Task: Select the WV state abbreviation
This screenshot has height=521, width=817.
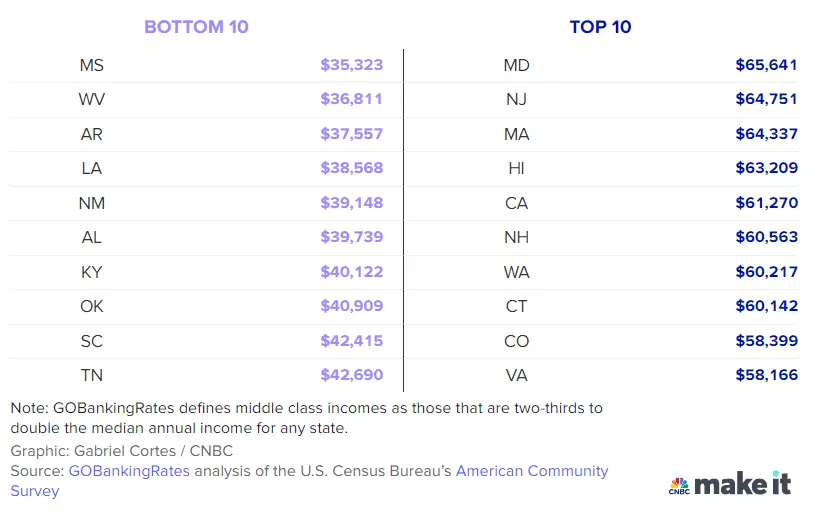Action: (x=91, y=100)
